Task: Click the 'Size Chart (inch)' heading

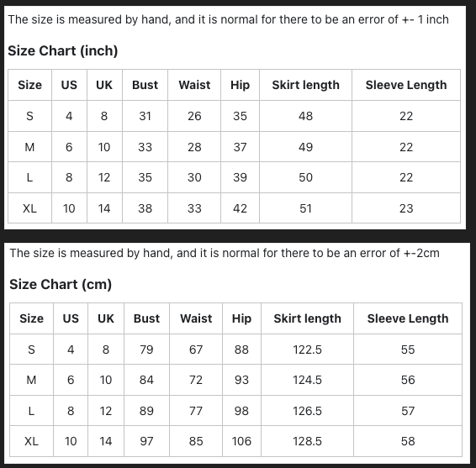Action: (x=62, y=50)
